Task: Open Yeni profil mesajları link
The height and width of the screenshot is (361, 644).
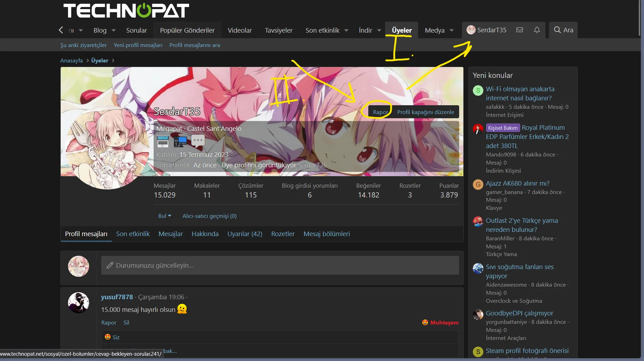Action: [x=138, y=45]
